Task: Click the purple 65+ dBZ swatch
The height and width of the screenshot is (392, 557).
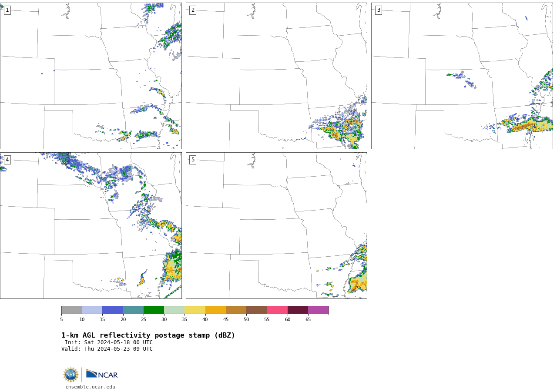Action: [318, 310]
